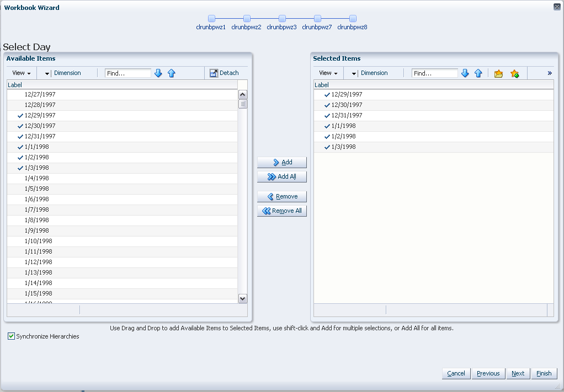
Task: Select 12/29/1997 in Available Items
Action: [x=123, y=115]
